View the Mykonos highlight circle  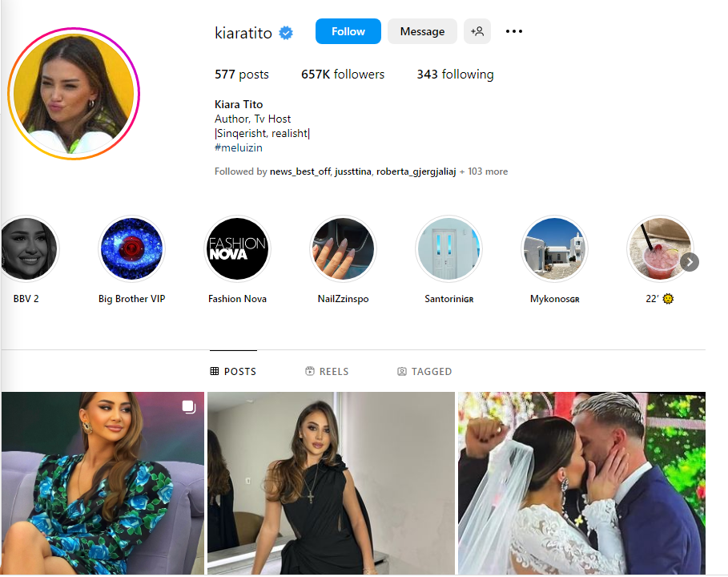[x=555, y=249]
